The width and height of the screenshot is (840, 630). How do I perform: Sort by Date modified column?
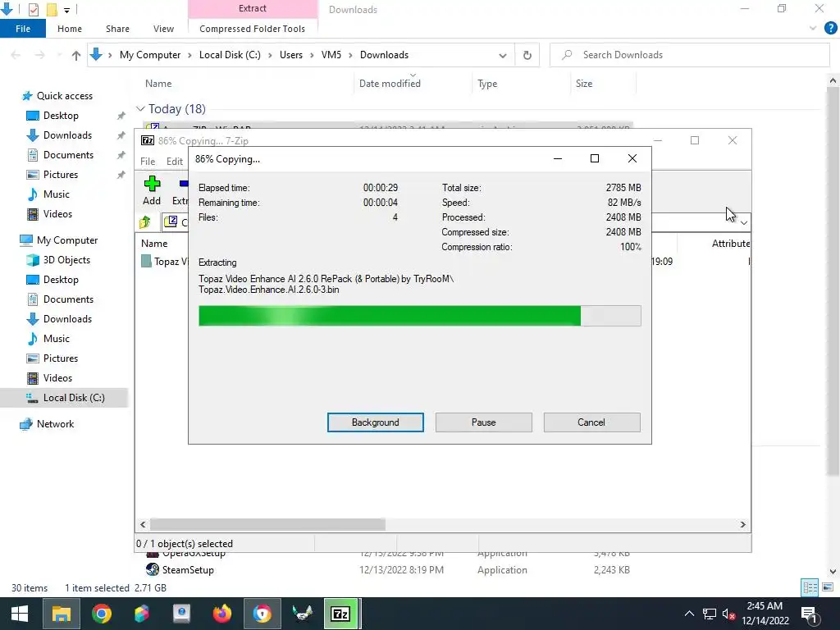click(390, 84)
